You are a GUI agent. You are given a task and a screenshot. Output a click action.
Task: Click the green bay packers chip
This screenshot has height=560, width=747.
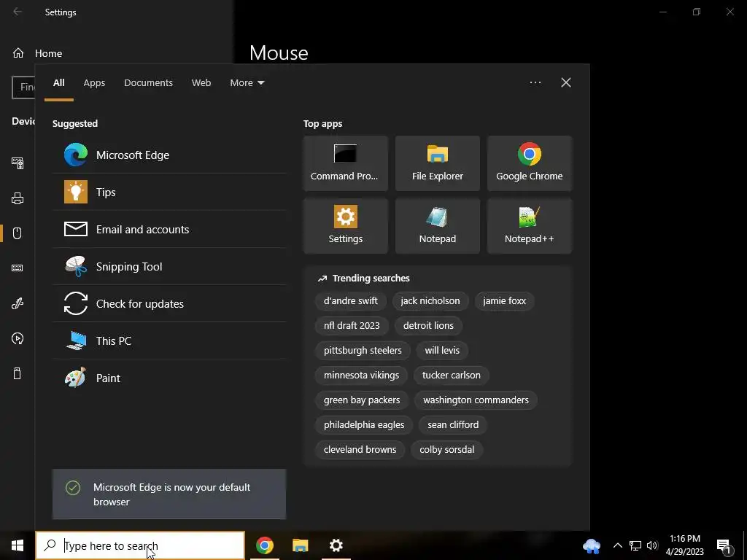[x=362, y=400]
